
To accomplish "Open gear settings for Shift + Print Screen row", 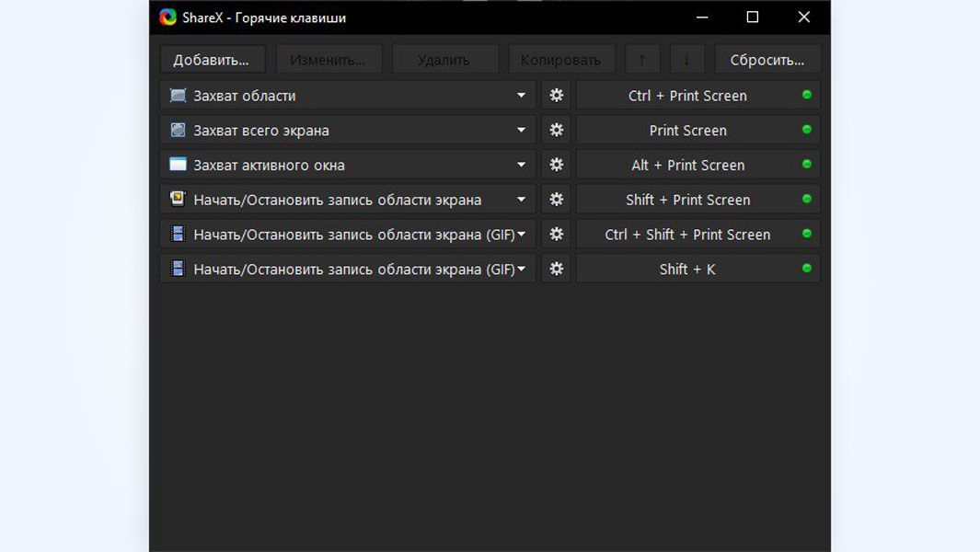I will [x=556, y=200].
